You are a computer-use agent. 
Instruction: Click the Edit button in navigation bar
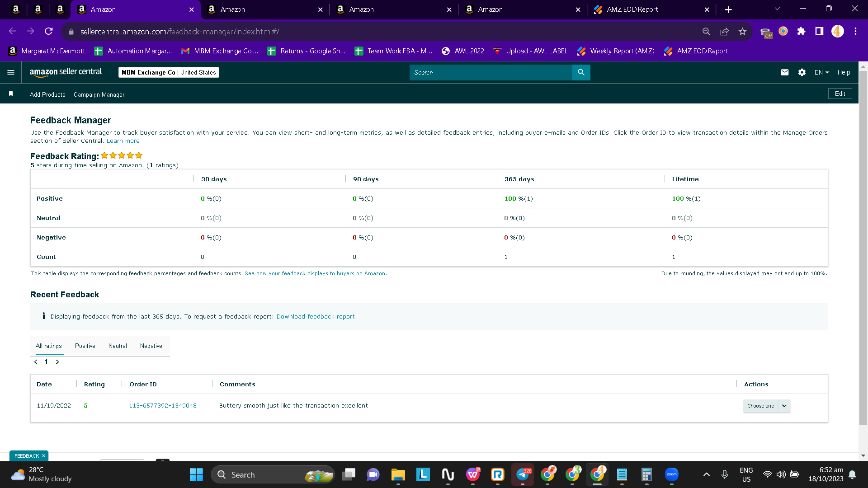point(840,94)
